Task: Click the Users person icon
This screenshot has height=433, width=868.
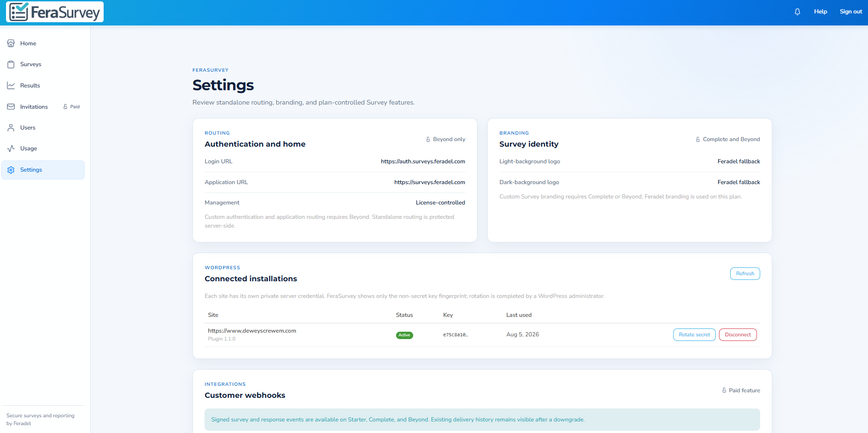Action: pos(11,128)
